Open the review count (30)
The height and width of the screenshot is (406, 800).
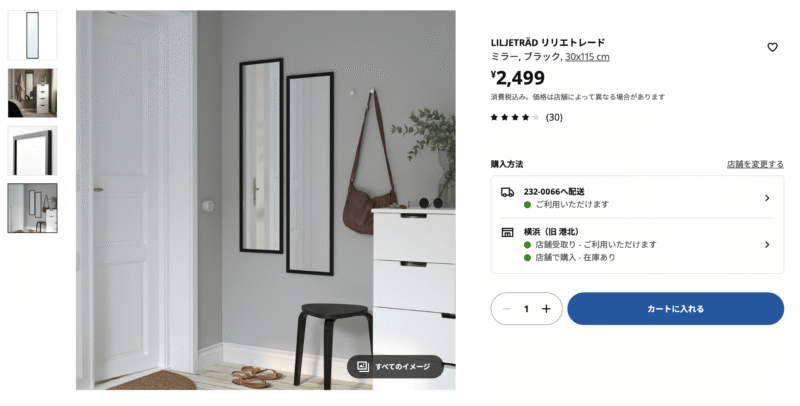[554, 117]
